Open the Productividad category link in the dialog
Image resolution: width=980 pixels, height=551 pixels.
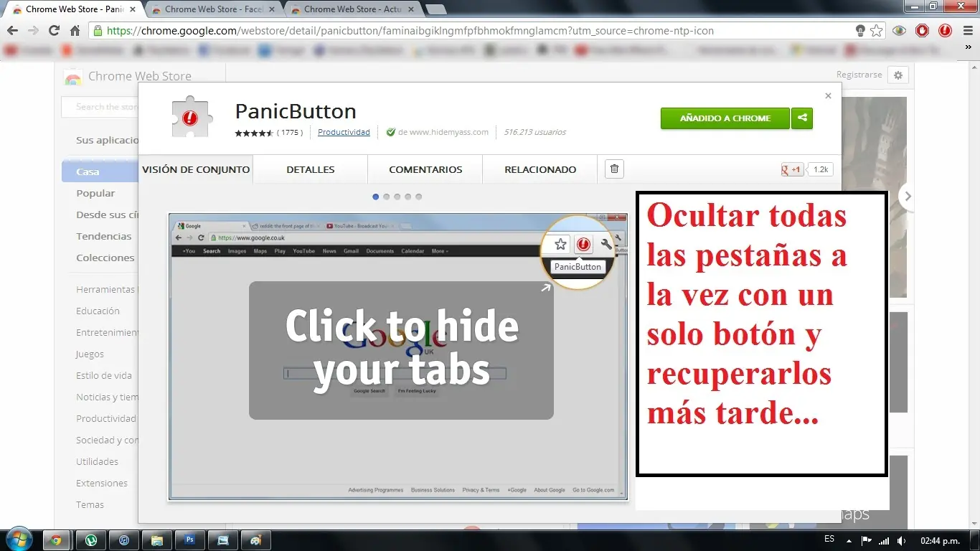coord(344,132)
